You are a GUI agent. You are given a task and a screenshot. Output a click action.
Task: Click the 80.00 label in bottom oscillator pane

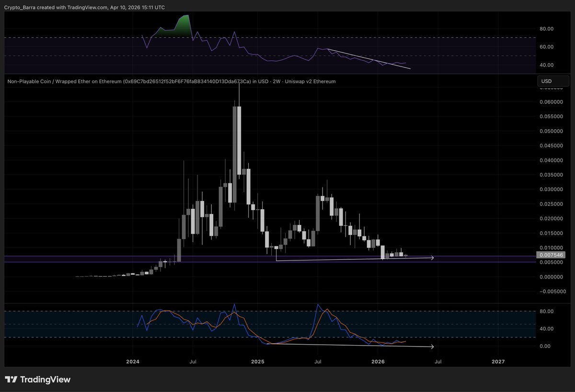coord(547,312)
